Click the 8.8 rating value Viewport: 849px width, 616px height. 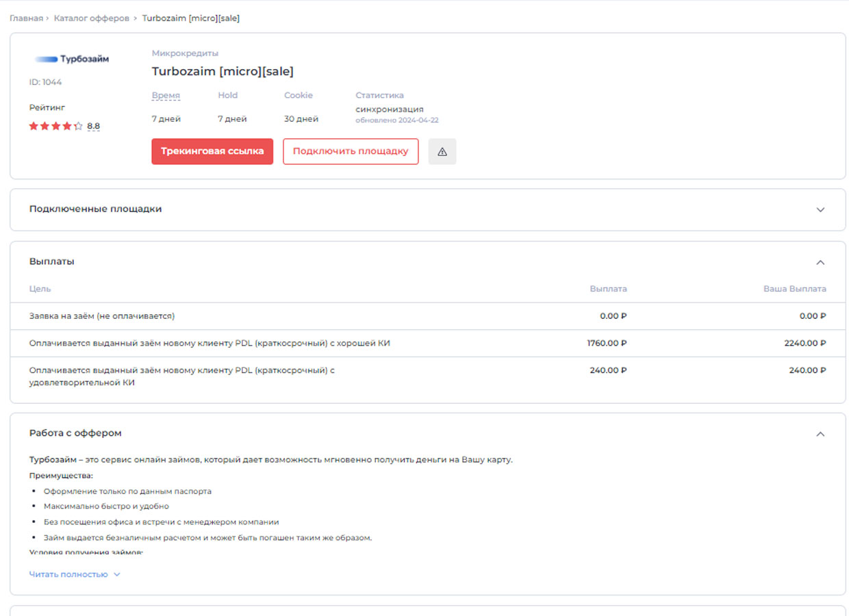[x=93, y=126]
